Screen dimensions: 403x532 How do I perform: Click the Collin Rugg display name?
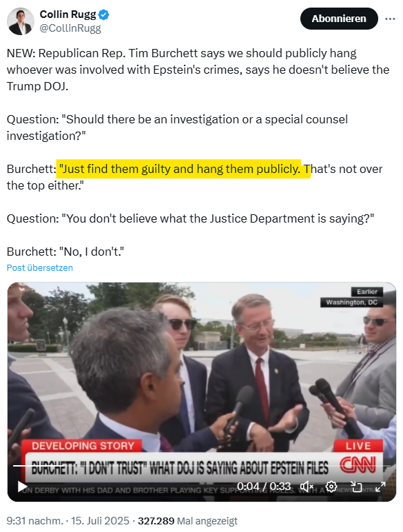68,14
